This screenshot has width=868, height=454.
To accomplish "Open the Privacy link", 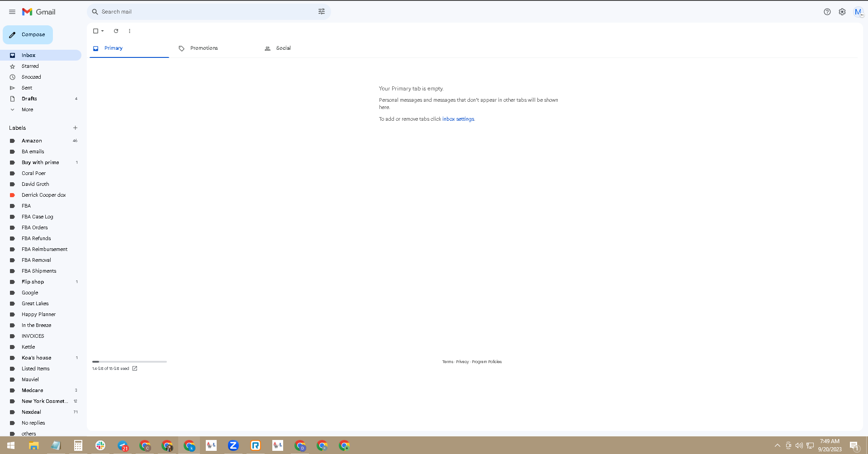I will [462, 362].
